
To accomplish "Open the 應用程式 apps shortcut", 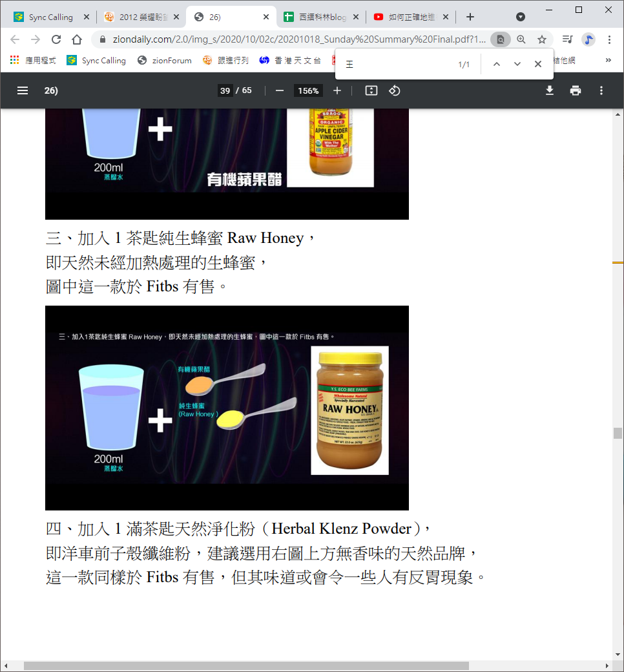I will click(33, 60).
